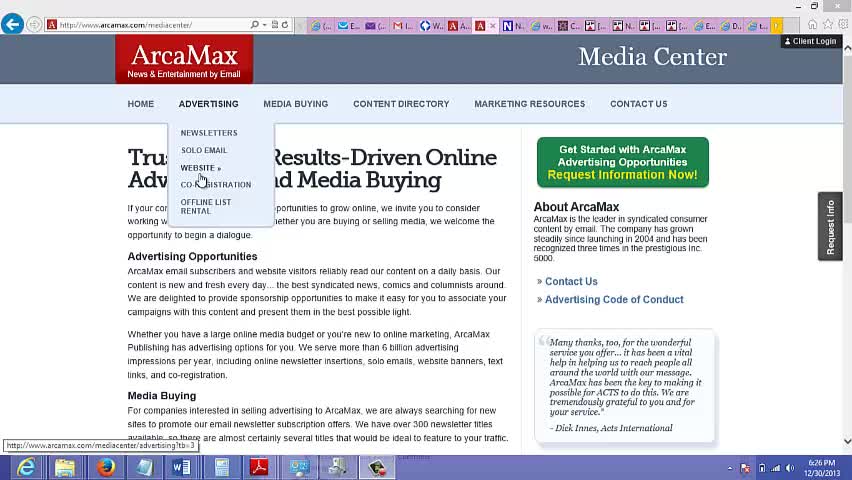This screenshot has height=480, width=852.
Task: Click the browser Back arrow button
Action: coord(12,24)
